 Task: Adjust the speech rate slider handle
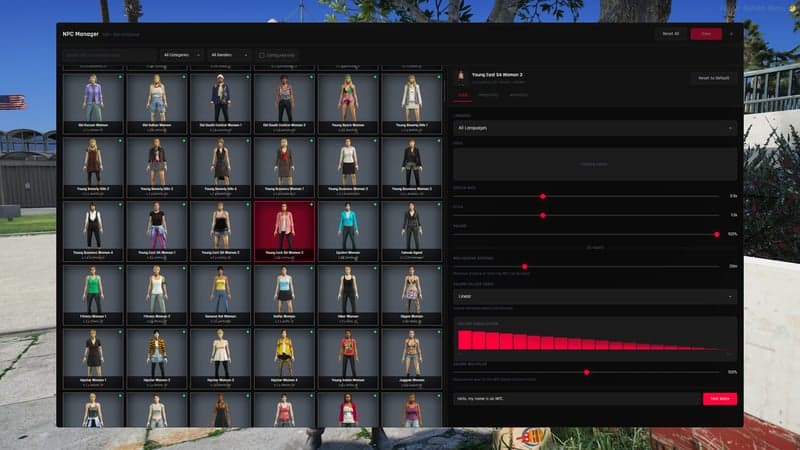(542, 196)
